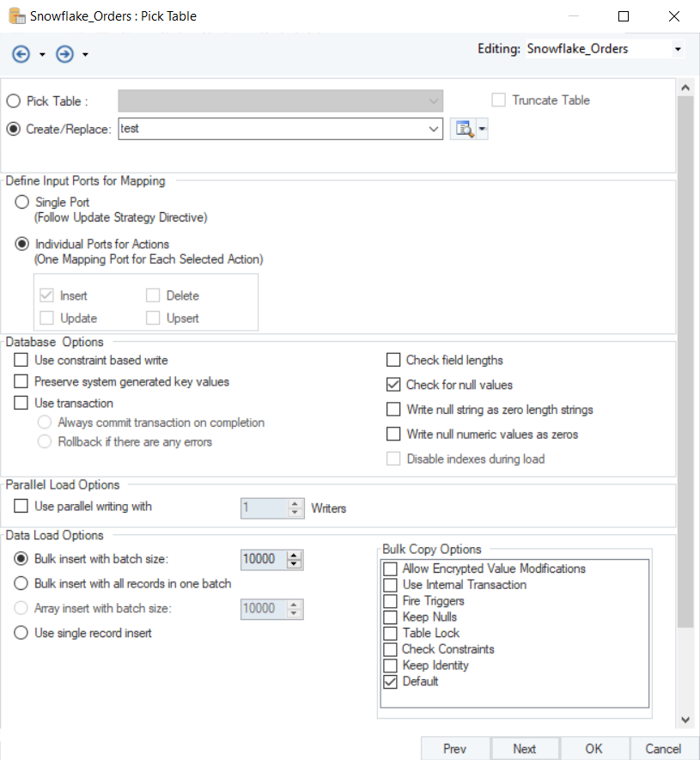Check Fire Triggers in Bulk Copy Options
This screenshot has height=760, width=700.
[391, 601]
